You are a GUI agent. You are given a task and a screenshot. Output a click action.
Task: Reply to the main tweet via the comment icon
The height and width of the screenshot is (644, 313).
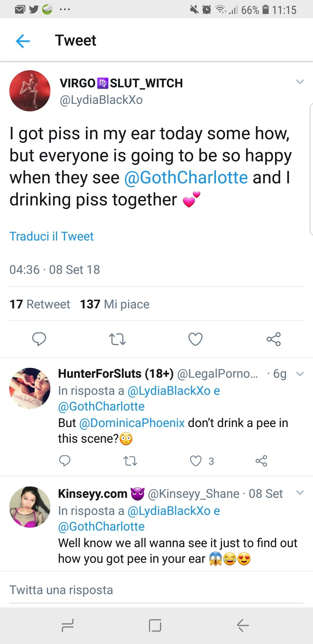tap(39, 339)
